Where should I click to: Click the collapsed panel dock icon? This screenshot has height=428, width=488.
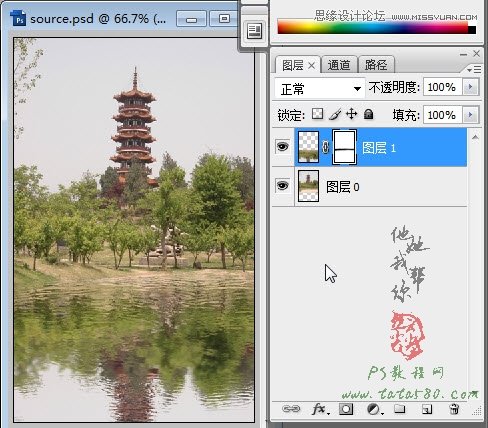coord(255,31)
